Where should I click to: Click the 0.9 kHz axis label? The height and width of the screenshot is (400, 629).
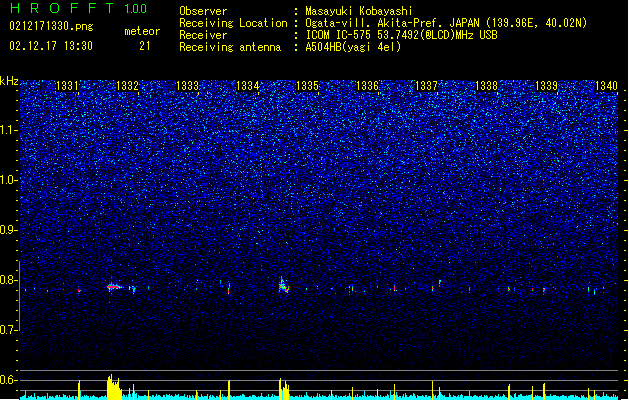coord(9,230)
